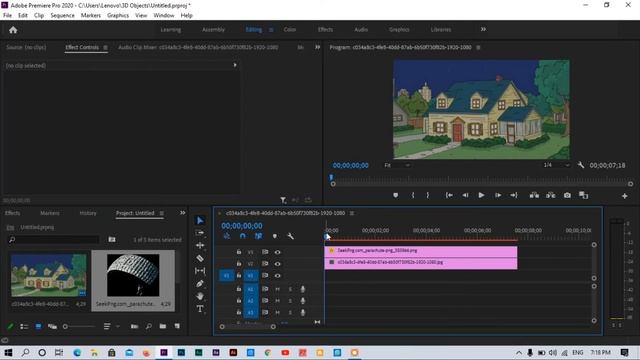This screenshot has height=360, width=640.
Task: Select the Selection tool arrow
Action: click(200, 220)
